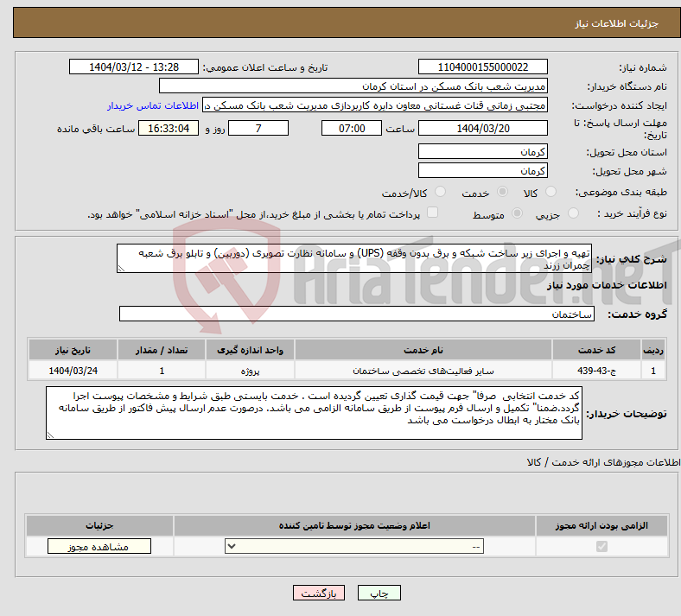The height and width of the screenshot is (616, 681).
Task: Open the اطلاعات تماس خریدار link
Action: coord(153,105)
